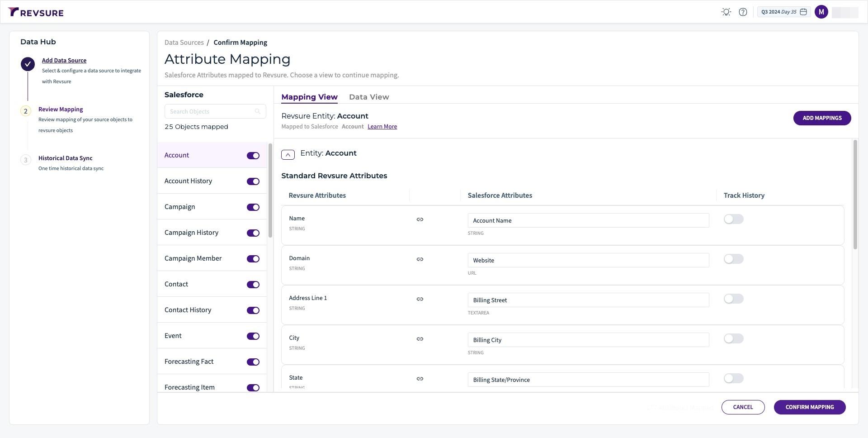This screenshot has width=868, height=438.
Task: Click step 2 circle in Data Hub
Action: pos(26,111)
